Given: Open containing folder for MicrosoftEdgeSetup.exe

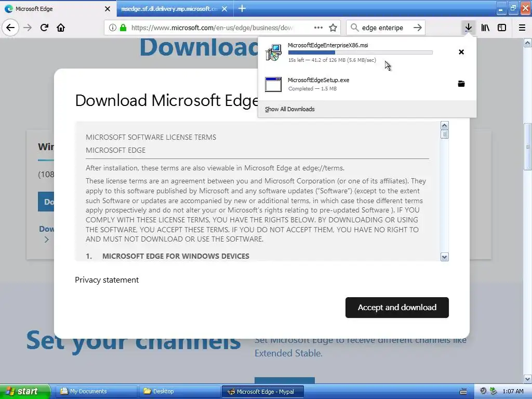Looking at the screenshot, I should click(461, 84).
